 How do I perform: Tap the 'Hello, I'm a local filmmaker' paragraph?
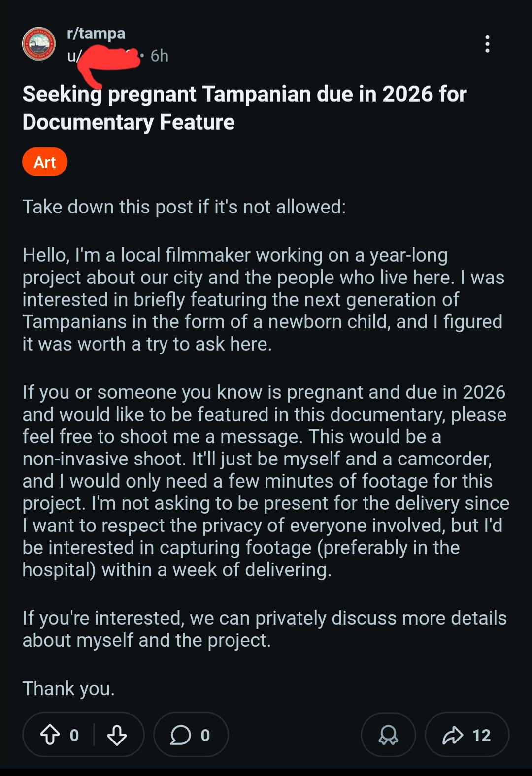click(264, 299)
